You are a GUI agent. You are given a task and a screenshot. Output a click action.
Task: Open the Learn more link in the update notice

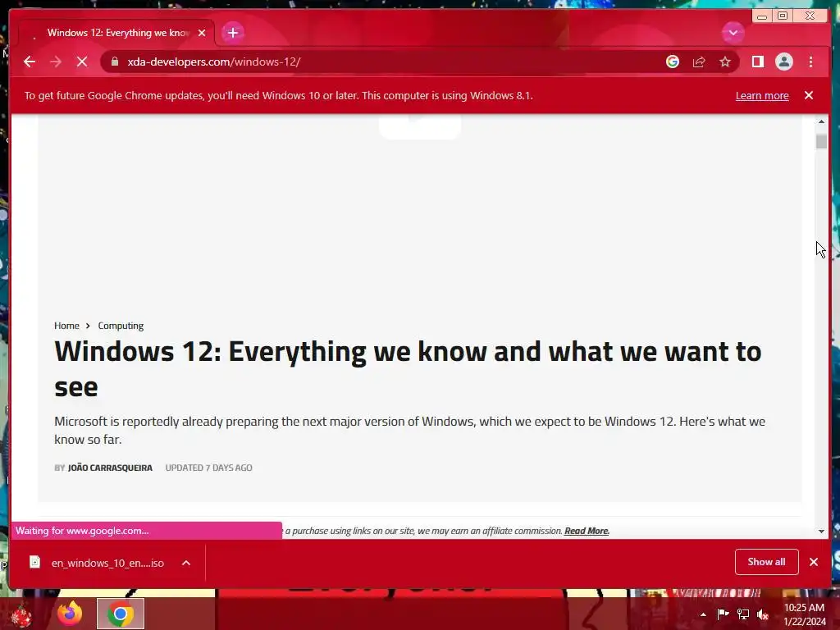[762, 95]
